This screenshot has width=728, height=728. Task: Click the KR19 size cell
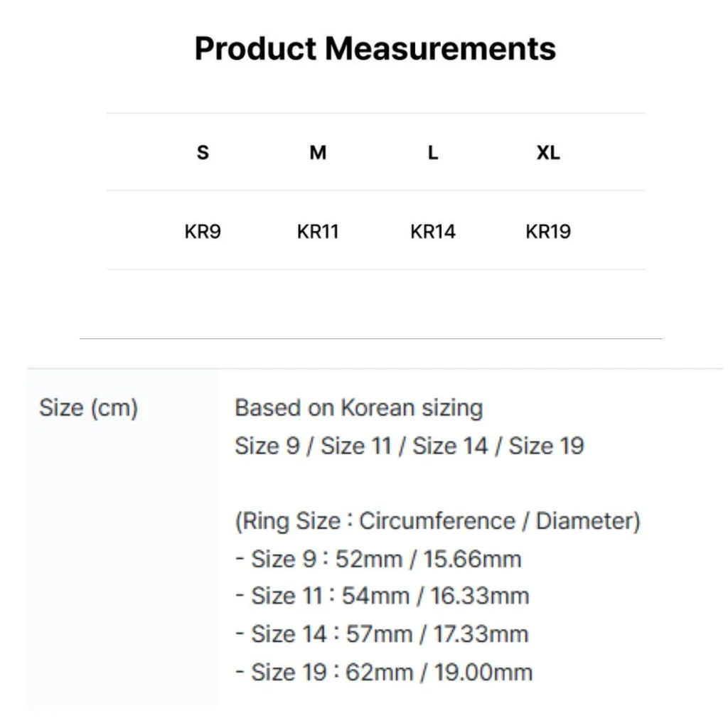547,232
